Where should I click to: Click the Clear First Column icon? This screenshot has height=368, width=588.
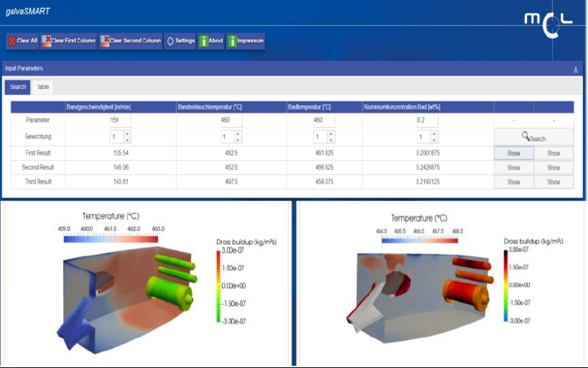click(47, 41)
